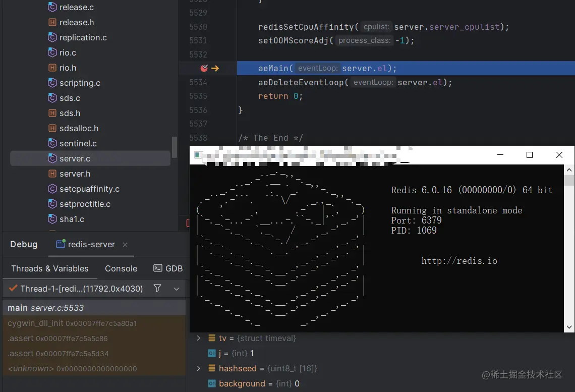Click the process_class parameter hint
The image size is (575, 392).
coord(364,40)
